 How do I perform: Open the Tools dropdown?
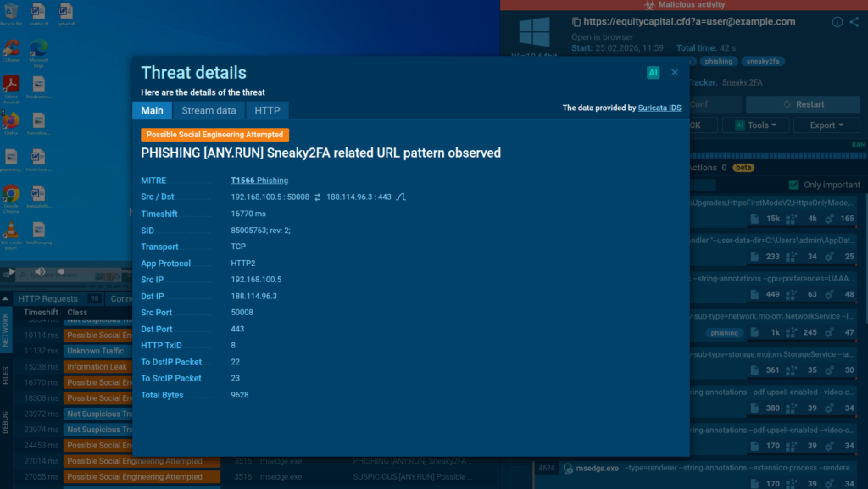tap(756, 125)
